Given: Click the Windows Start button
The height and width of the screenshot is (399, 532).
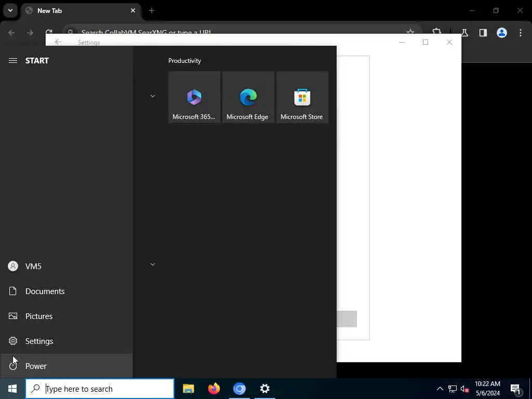Looking at the screenshot, I should click(x=12, y=389).
